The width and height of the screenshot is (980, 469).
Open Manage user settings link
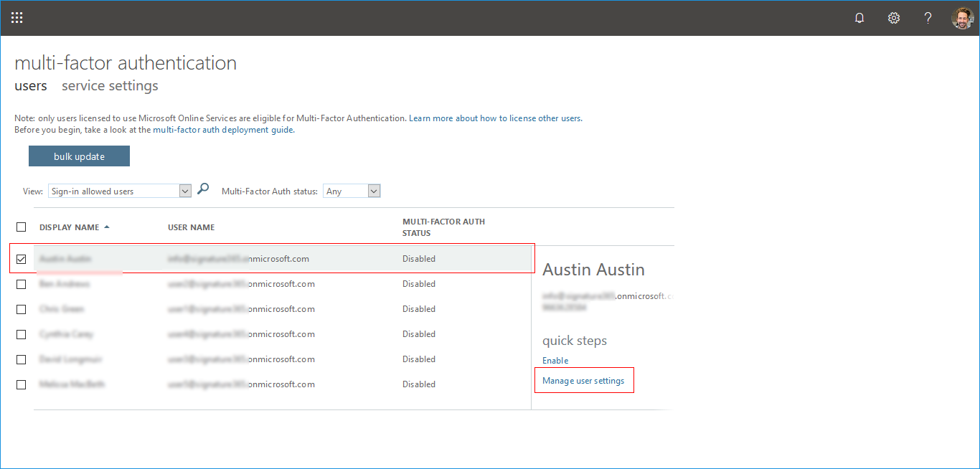(583, 381)
